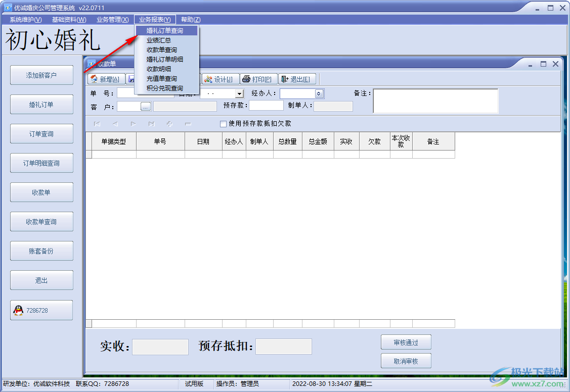Viewport: 570px width, 392px height.
Task: Open the 系统维护(V) menu
Action: click(26, 20)
